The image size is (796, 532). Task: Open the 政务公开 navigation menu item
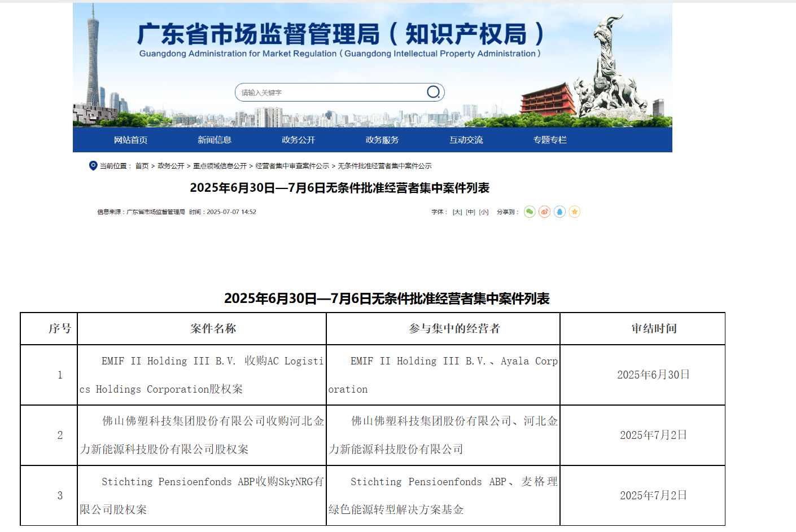(x=298, y=140)
